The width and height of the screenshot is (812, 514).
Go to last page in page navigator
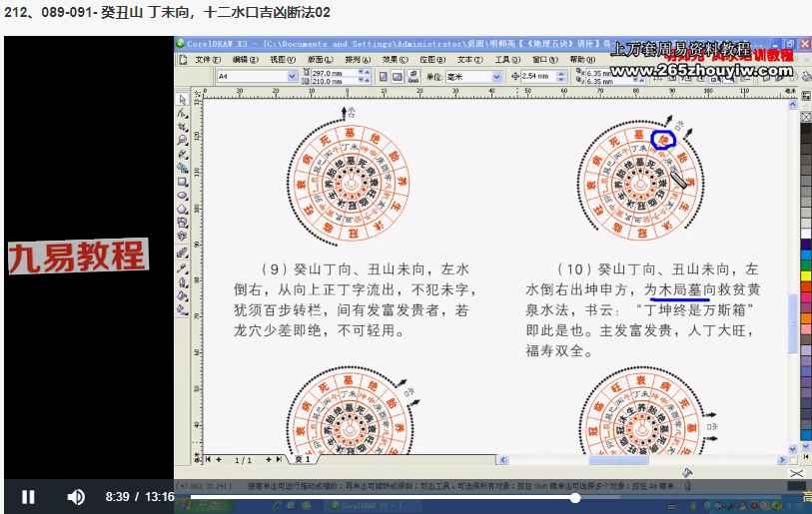pos(279,459)
